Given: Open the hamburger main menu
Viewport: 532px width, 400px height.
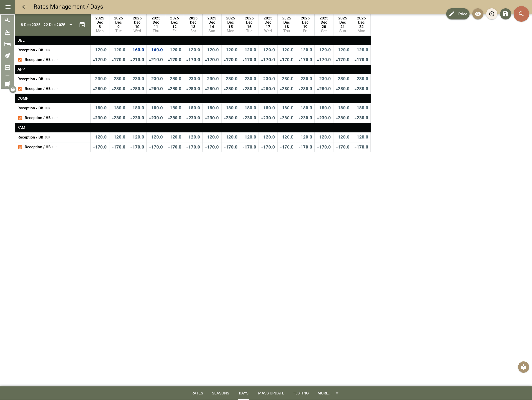Looking at the screenshot, I should [8, 7].
